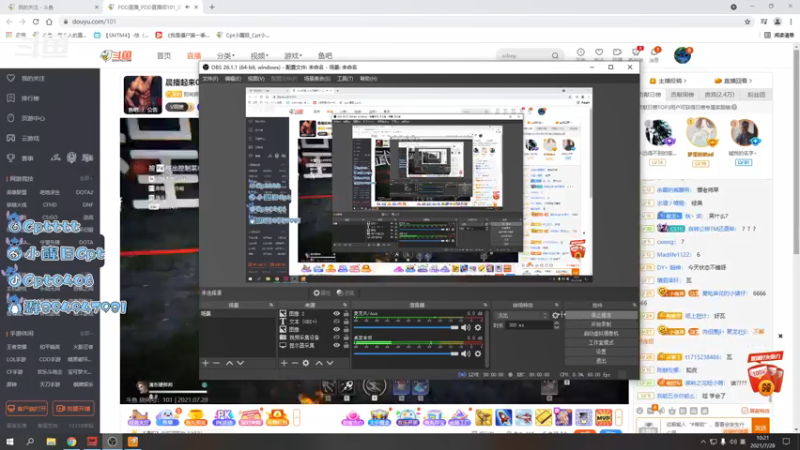
Task: Click 开始录制 in OBS controls
Action: [x=601, y=324]
